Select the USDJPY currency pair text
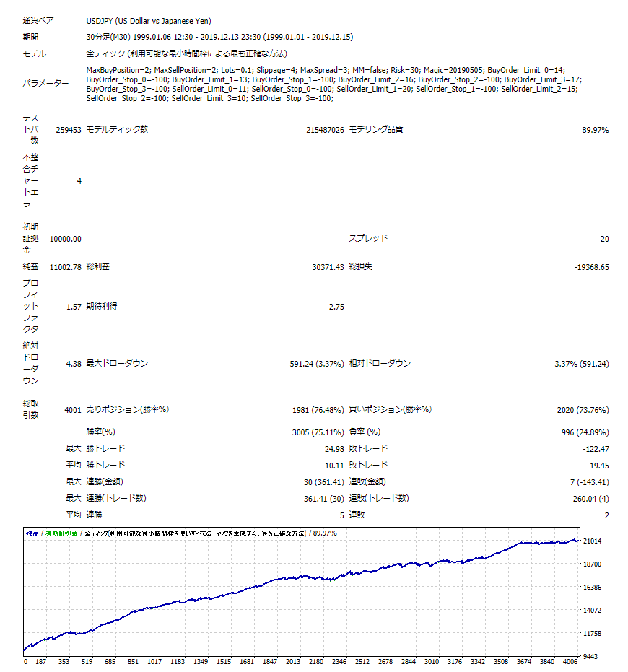 (x=148, y=21)
